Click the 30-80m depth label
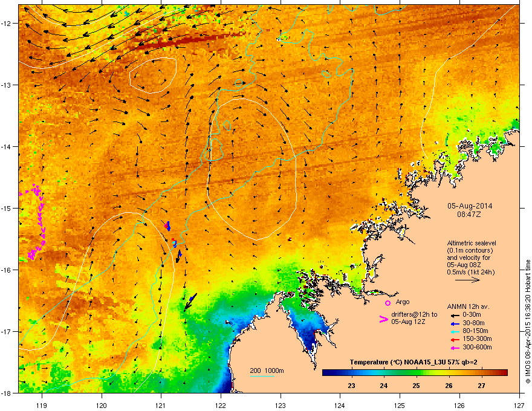The image size is (532, 411). (x=473, y=323)
